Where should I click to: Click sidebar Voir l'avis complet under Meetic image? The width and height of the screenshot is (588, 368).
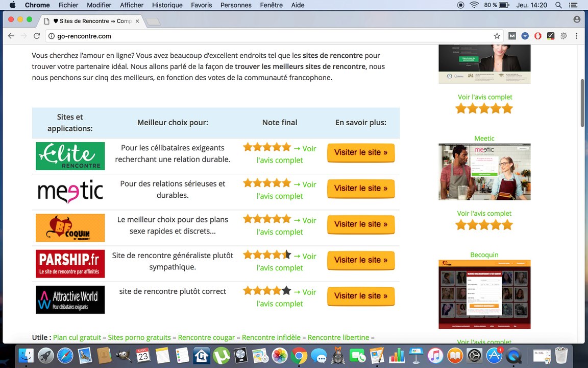point(484,213)
